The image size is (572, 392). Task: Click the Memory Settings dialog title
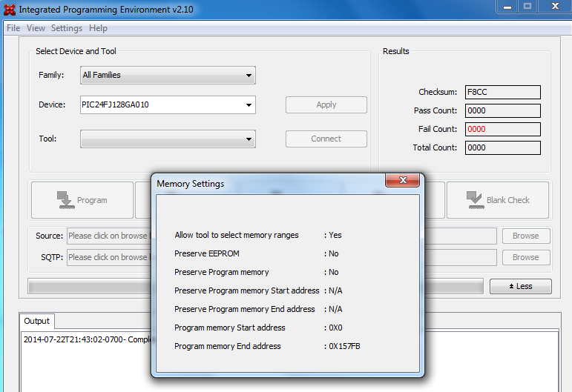[x=191, y=184]
